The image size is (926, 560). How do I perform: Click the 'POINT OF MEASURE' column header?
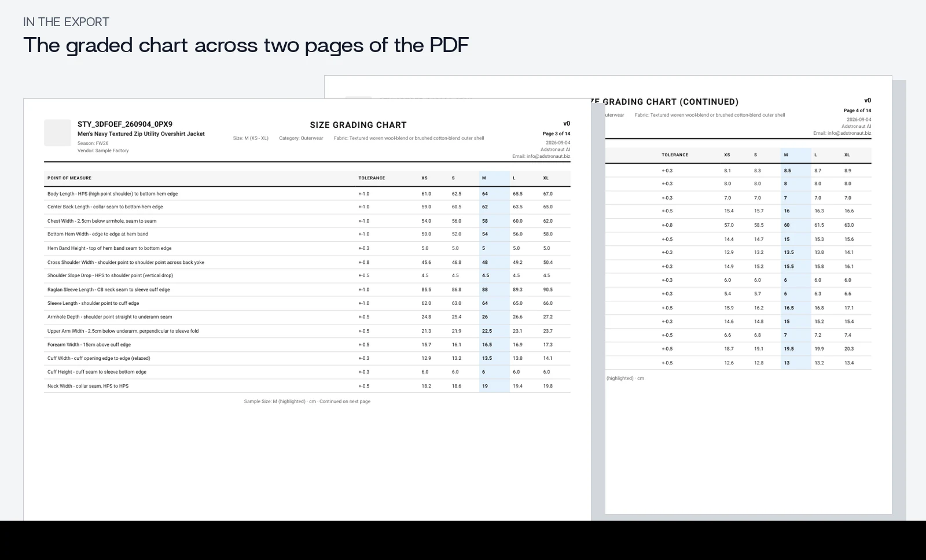click(x=69, y=178)
